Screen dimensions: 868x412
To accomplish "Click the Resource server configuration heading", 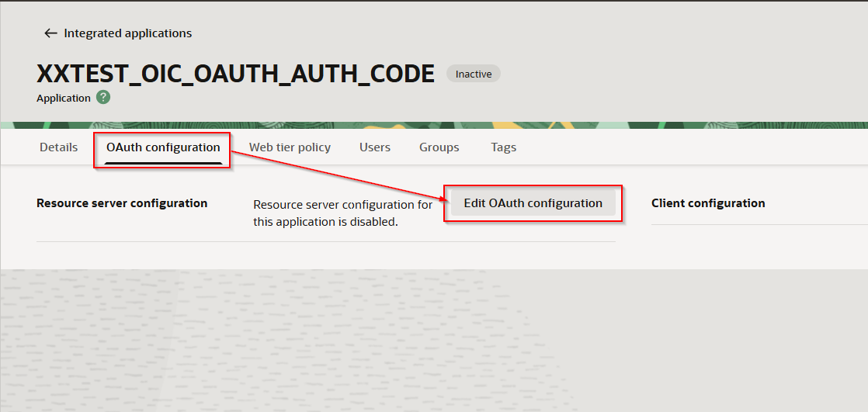I will click(x=122, y=203).
